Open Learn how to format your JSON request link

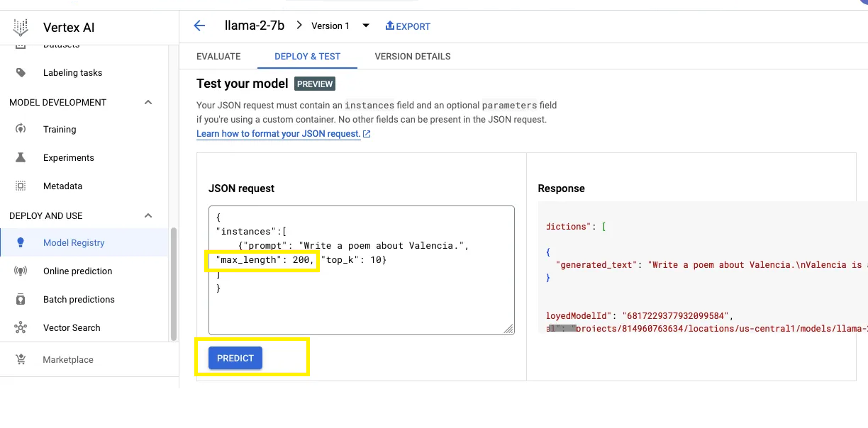tap(279, 133)
